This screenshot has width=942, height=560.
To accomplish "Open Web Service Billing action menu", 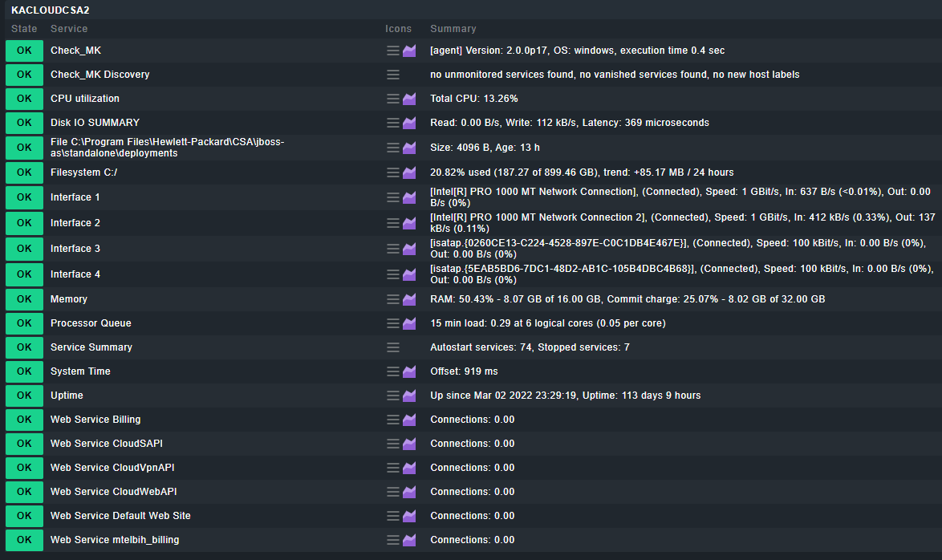I will pyautogui.click(x=393, y=420).
